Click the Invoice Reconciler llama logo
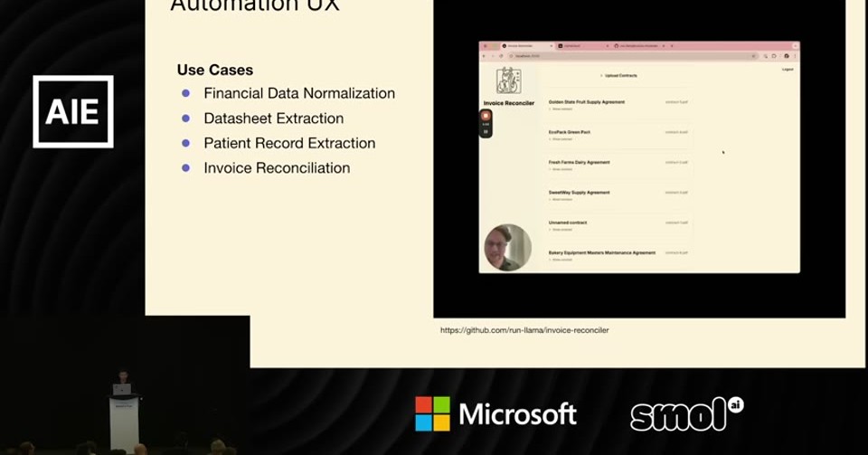The height and width of the screenshot is (455, 868). [508, 81]
